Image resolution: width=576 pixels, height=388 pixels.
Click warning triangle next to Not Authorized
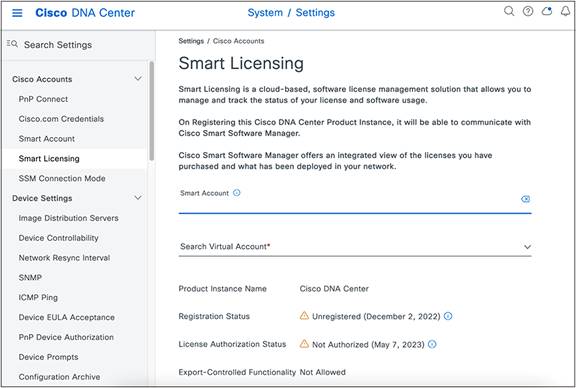[x=304, y=344]
